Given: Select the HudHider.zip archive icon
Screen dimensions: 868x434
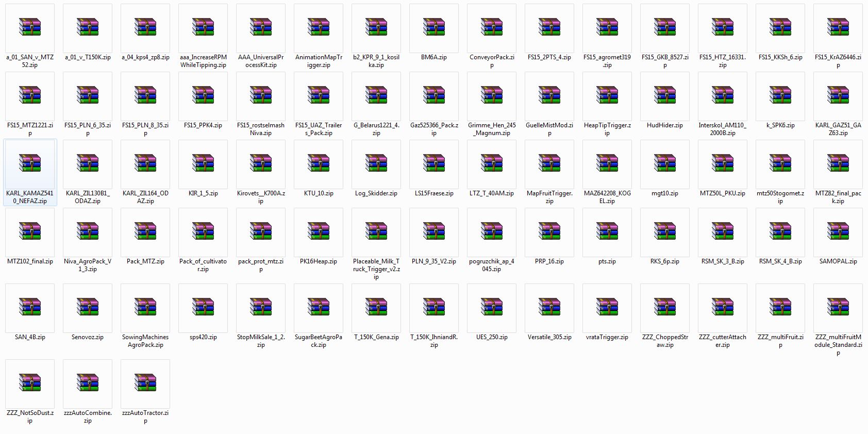Looking at the screenshot, I should coord(665,95).
